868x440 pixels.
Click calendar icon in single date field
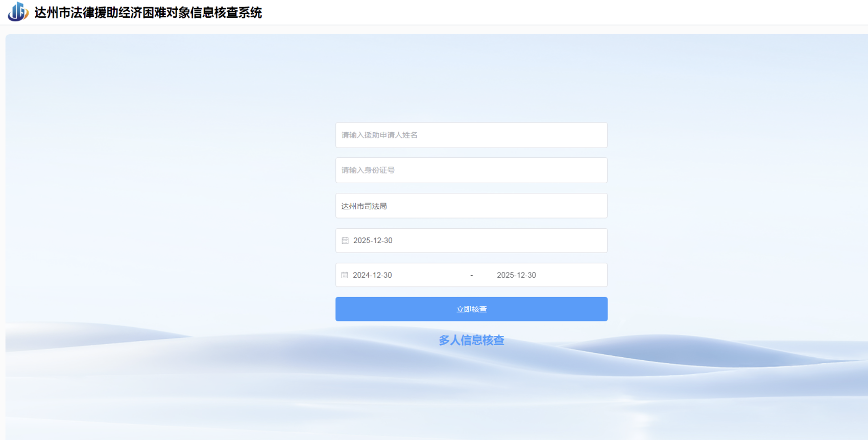tap(345, 240)
